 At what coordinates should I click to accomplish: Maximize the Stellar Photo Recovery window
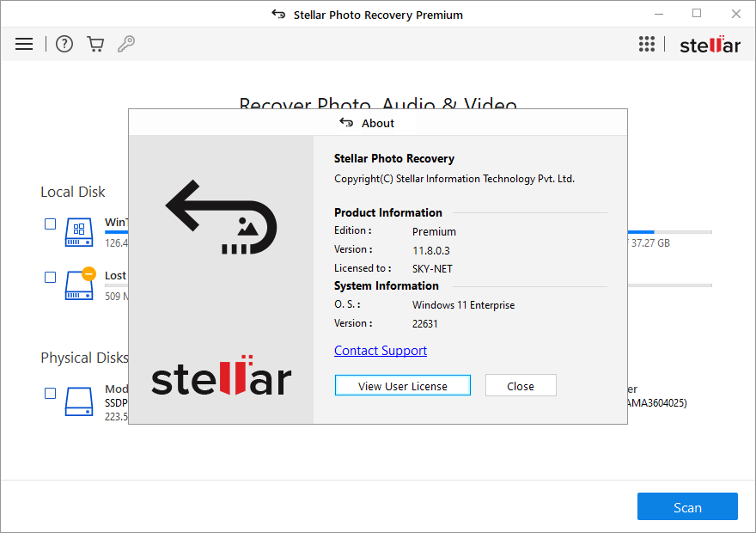697,14
